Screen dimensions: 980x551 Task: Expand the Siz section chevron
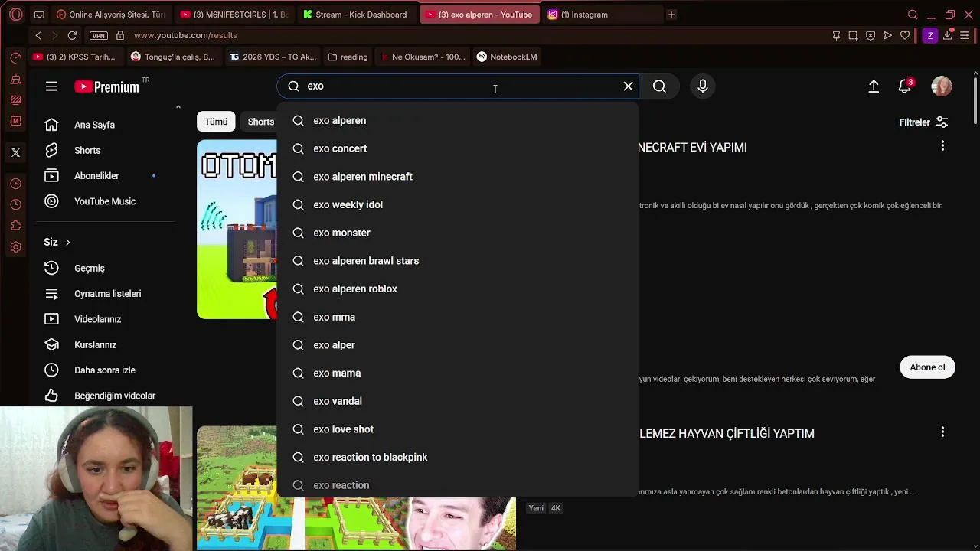tap(67, 243)
